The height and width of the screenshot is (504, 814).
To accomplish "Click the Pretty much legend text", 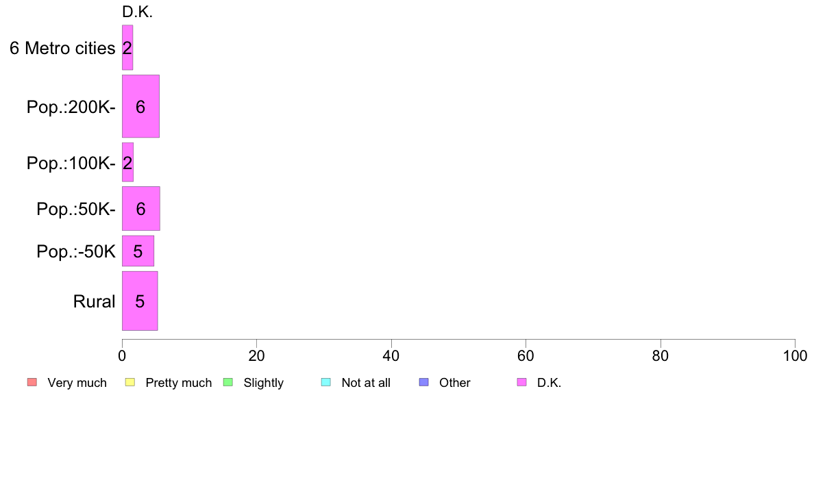I will click(179, 383).
